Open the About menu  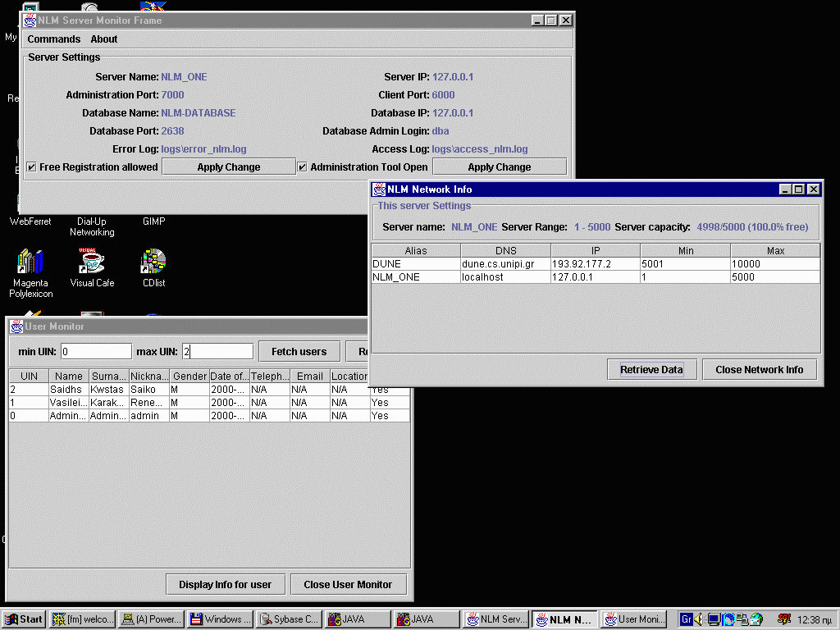pos(104,39)
